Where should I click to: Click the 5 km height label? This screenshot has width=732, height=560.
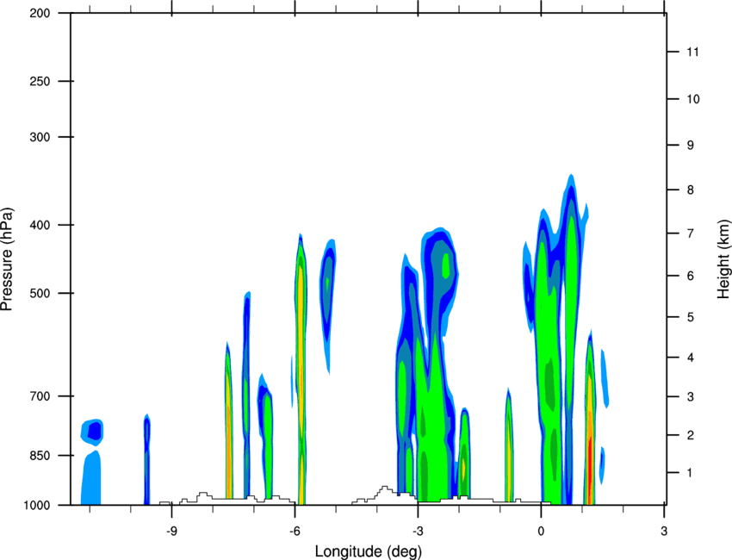tap(691, 317)
